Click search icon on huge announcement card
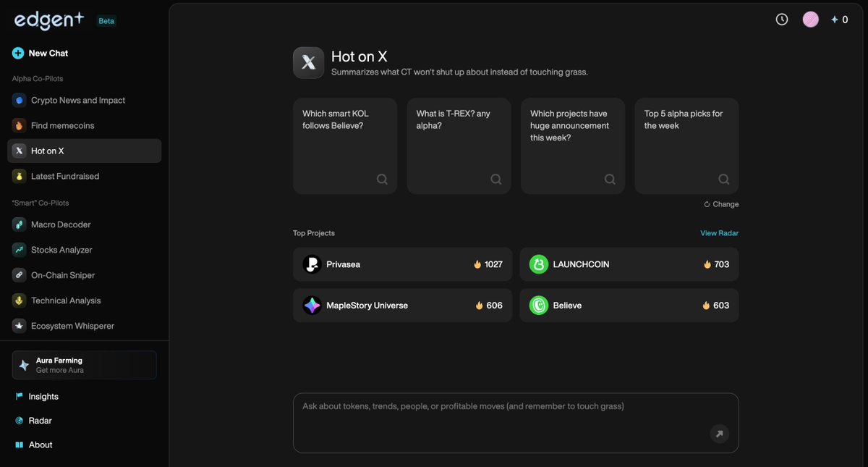868x467 pixels. tap(610, 179)
